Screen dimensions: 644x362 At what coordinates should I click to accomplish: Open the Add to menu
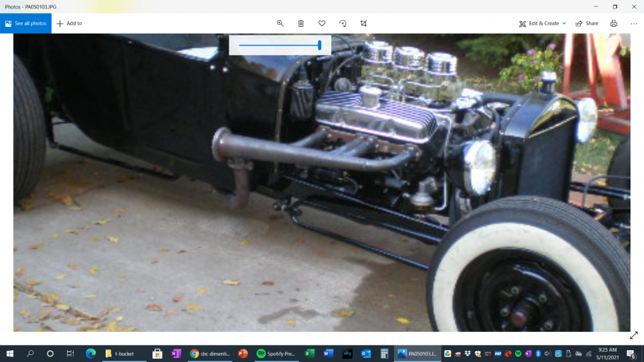(69, 24)
